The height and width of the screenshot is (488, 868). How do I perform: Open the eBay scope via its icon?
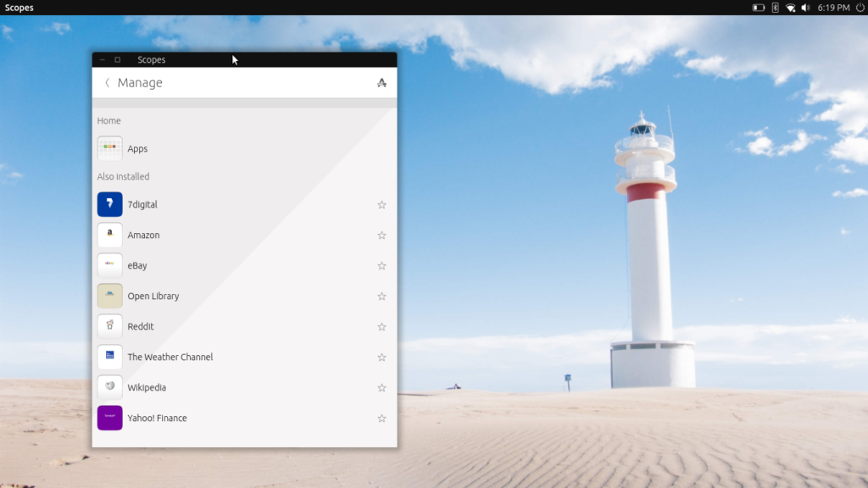pos(109,265)
